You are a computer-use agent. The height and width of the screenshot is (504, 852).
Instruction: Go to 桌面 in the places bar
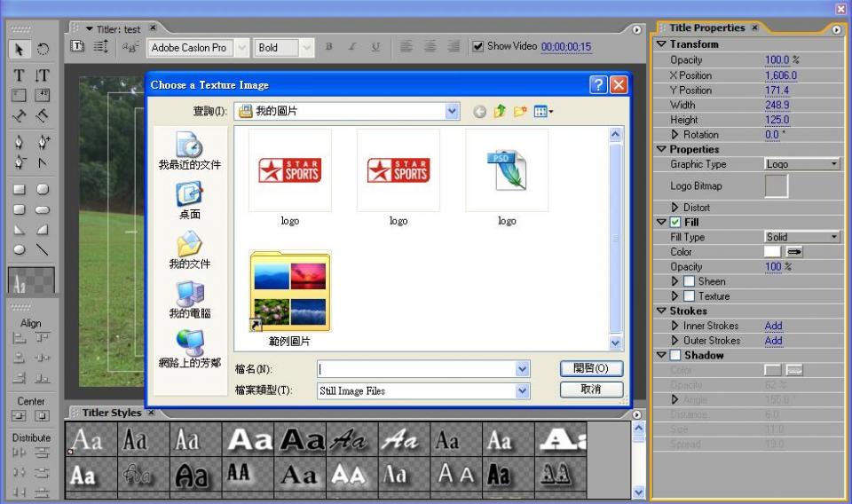[190, 200]
